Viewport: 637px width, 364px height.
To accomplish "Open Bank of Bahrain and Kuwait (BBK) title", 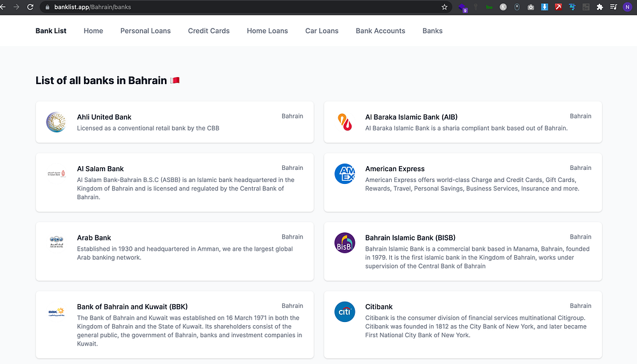I will click(x=132, y=307).
